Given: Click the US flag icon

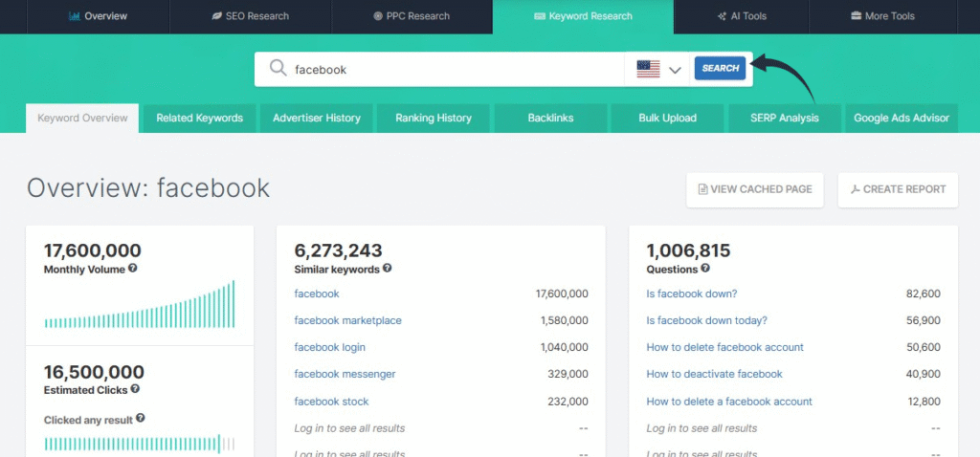Looking at the screenshot, I should (648, 69).
